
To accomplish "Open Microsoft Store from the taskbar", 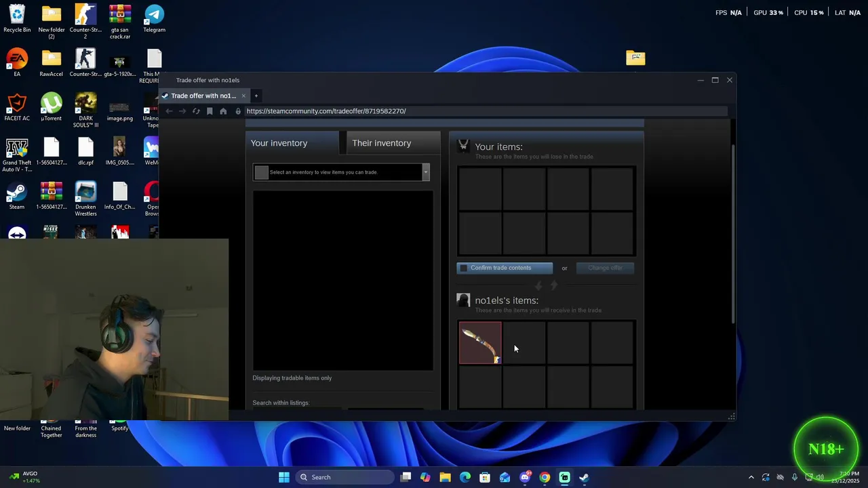I will (485, 477).
